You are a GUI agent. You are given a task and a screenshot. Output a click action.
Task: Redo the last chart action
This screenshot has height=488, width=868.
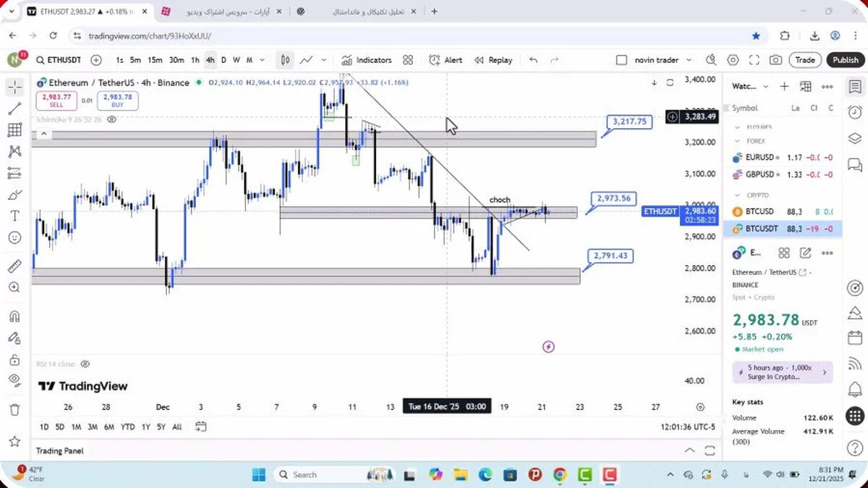click(555, 60)
